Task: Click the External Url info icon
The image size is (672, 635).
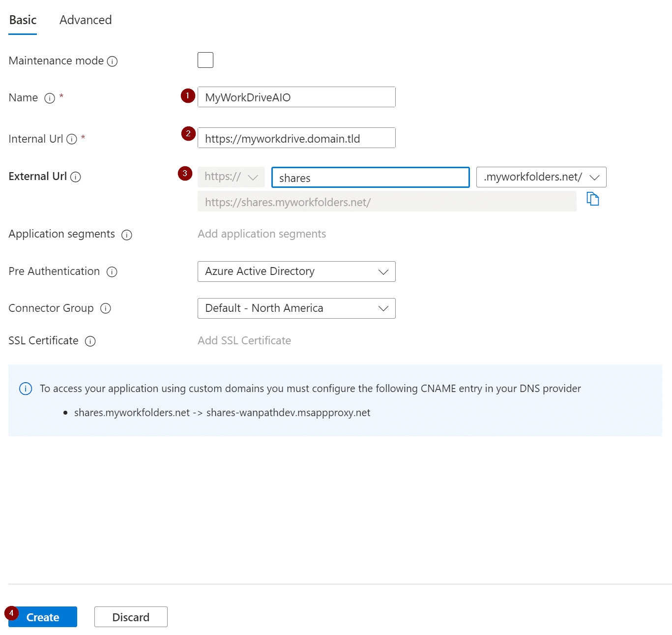Action: [x=75, y=177]
